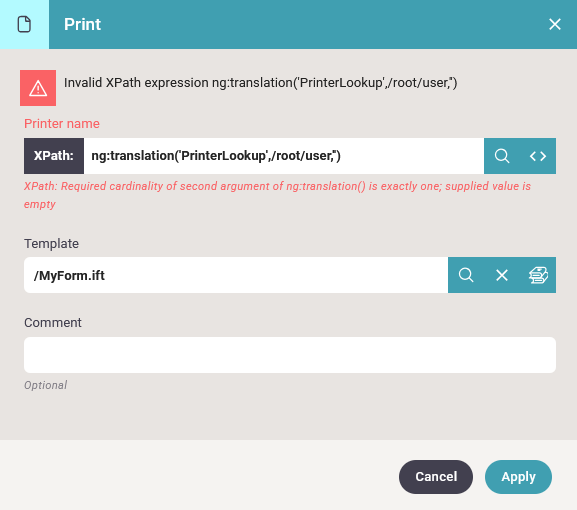Search for a template file
The width and height of the screenshot is (577, 510).
point(466,275)
